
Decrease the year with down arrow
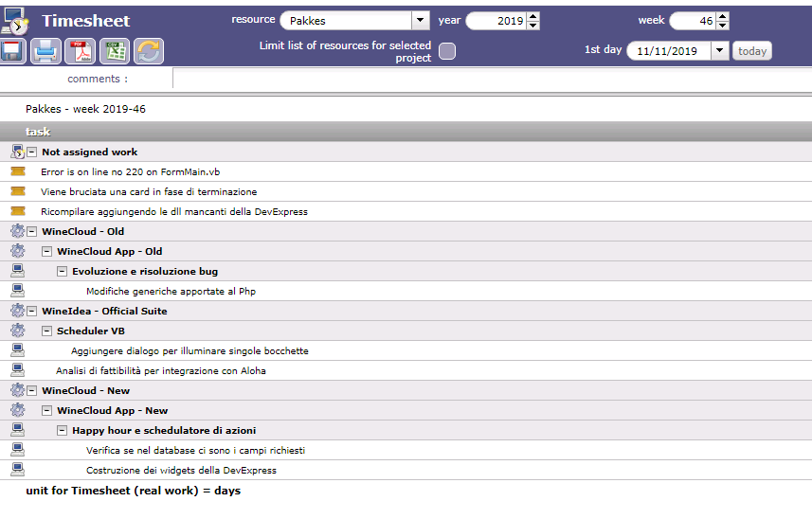click(x=532, y=25)
